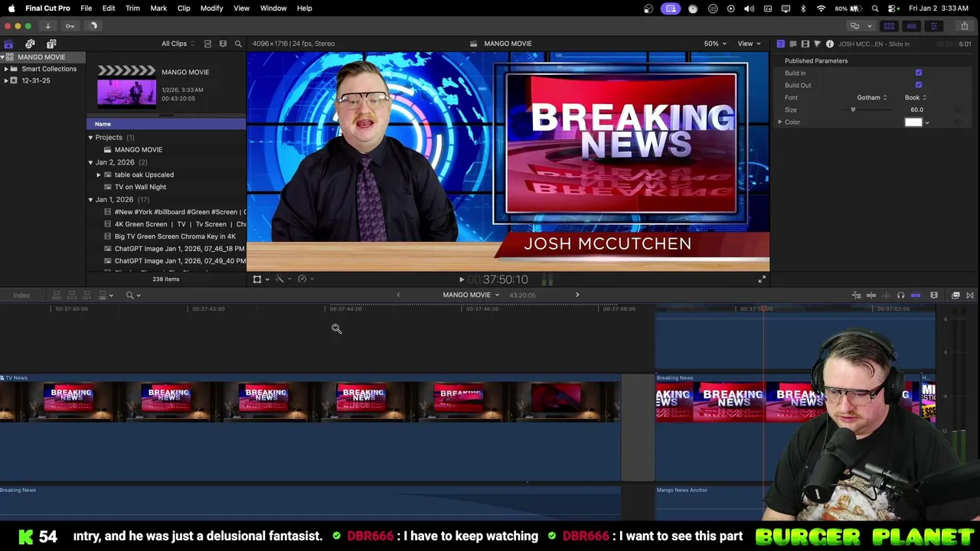This screenshot has width=980, height=551.
Task: Expand the Smart Collections folder
Action: (x=6, y=69)
